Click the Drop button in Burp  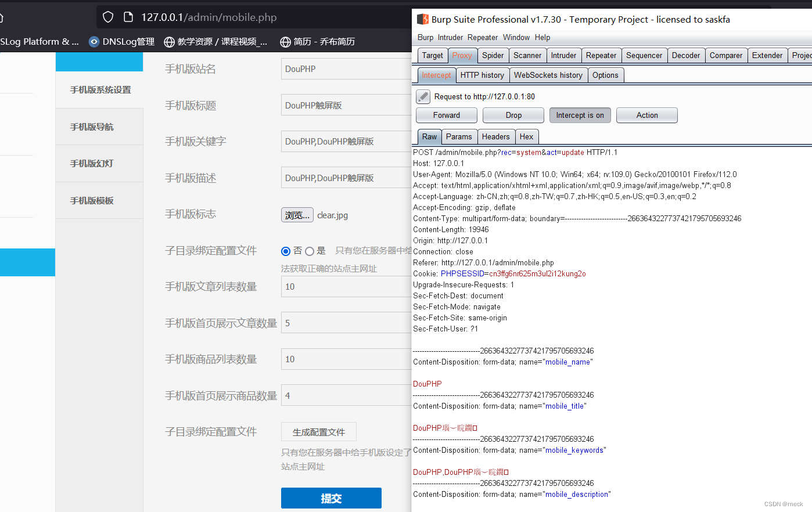(513, 115)
